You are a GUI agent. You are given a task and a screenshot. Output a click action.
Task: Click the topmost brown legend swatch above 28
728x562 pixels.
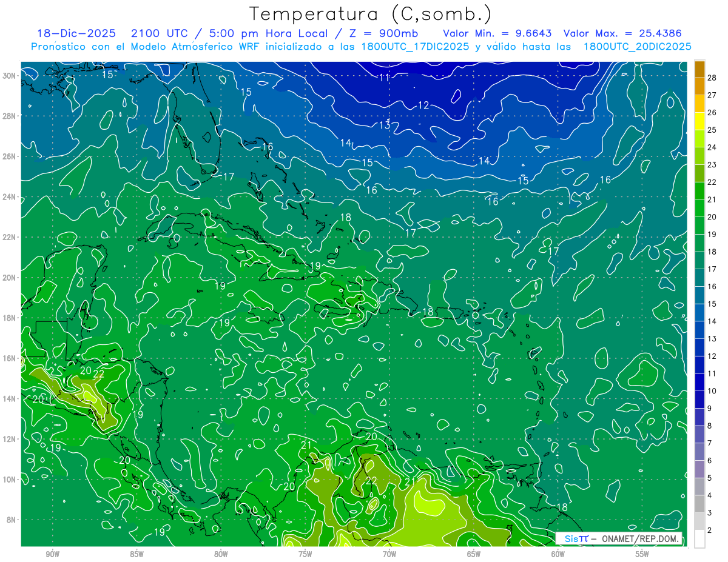pos(700,69)
